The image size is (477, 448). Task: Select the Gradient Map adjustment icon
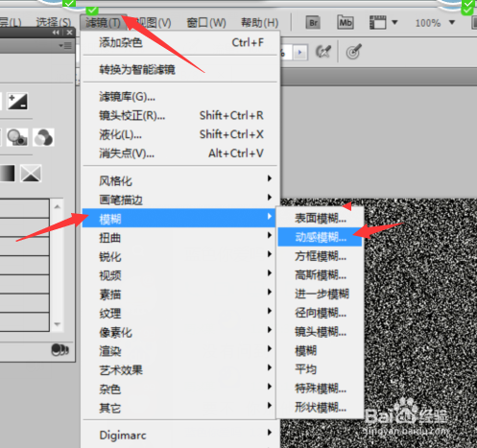click(7, 174)
